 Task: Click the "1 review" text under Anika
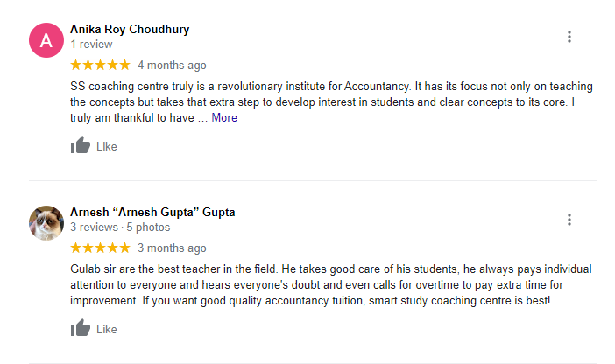(91, 44)
